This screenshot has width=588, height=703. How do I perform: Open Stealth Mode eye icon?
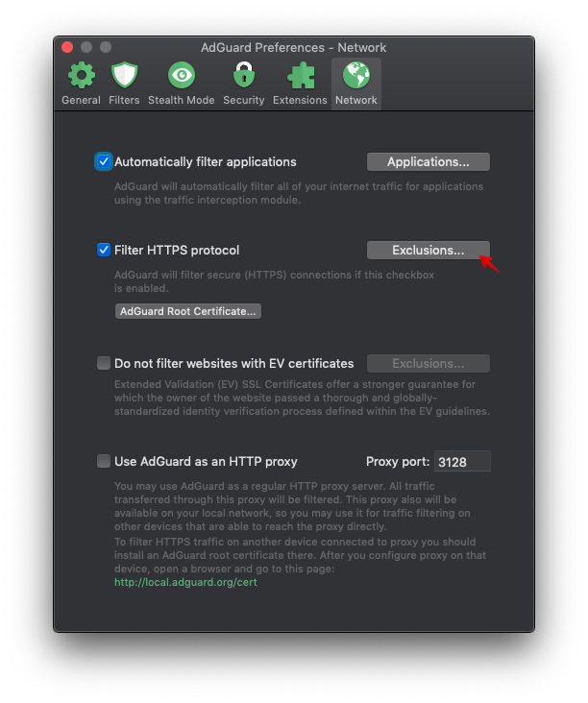(181, 76)
